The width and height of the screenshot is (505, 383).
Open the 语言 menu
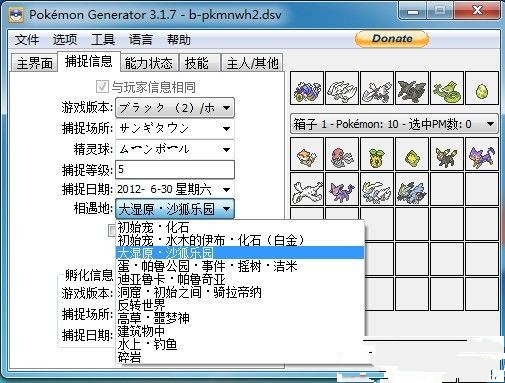point(141,40)
